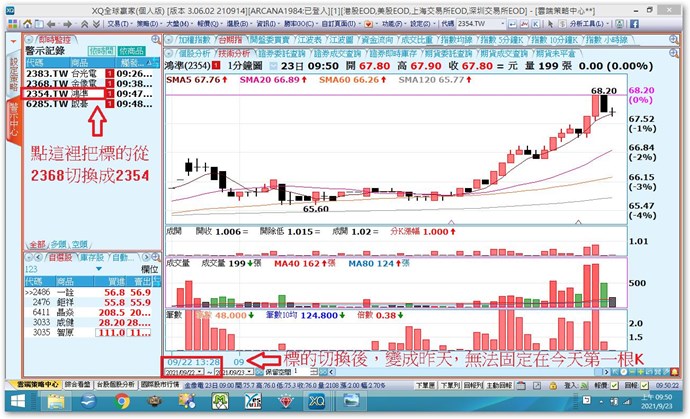Switch to 個股分析 tab

click(x=195, y=53)
